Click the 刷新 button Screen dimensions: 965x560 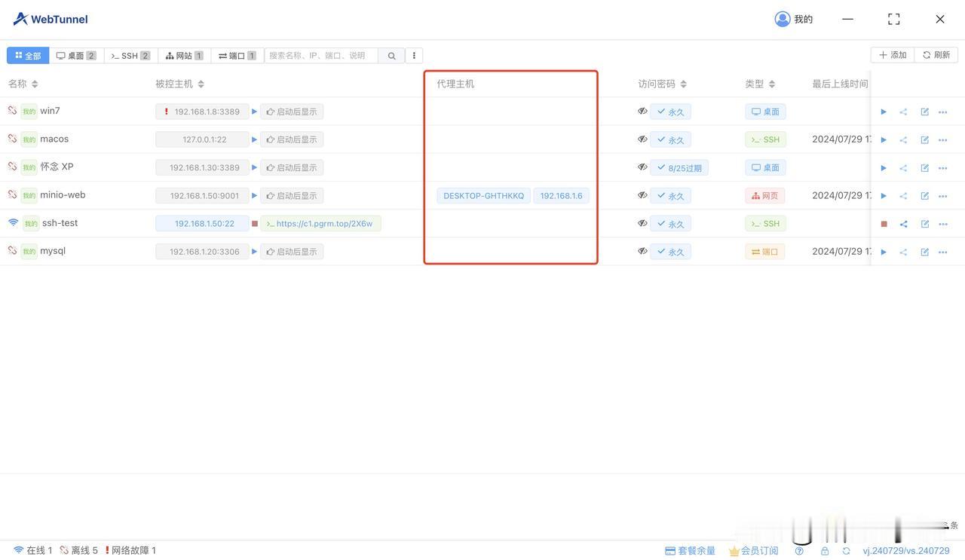(x=936, y=55)
